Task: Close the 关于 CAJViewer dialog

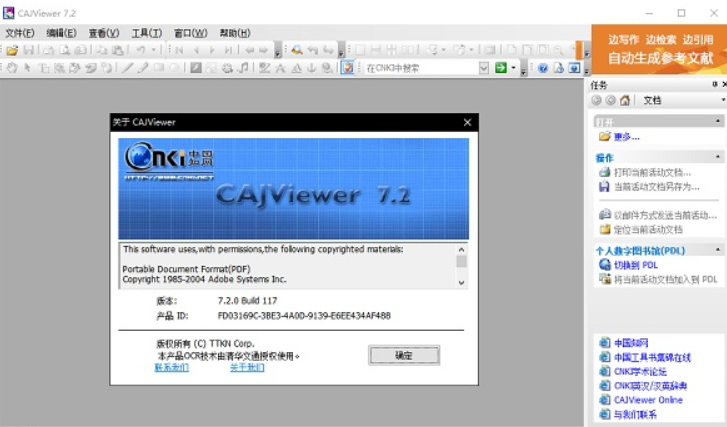Action: click(x=467, y=122)
